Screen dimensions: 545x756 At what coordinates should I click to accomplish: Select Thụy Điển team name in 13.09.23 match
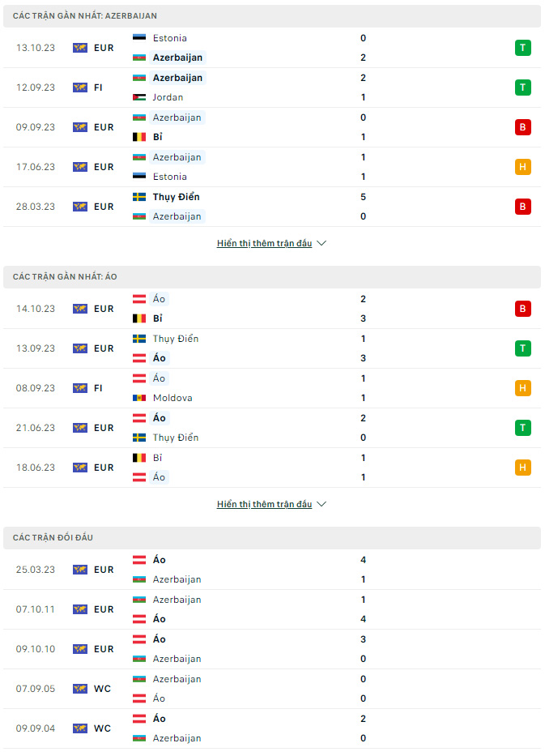point(176,339)
